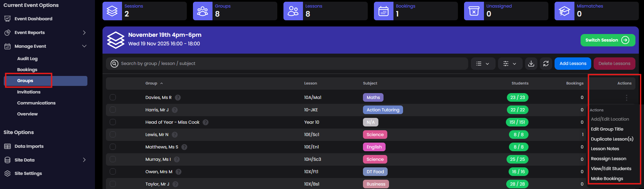Choose View/Edit Students from Actions menu
644x189 pixels.
click(x=611, y=169)
